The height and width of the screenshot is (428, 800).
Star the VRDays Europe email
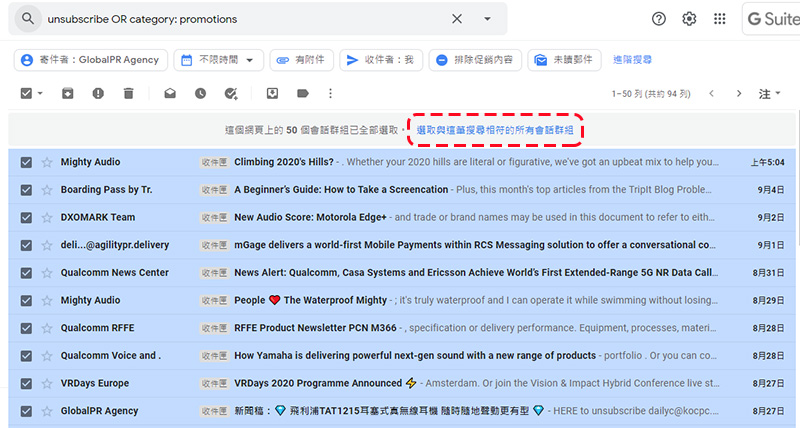(x=47, y=383)
